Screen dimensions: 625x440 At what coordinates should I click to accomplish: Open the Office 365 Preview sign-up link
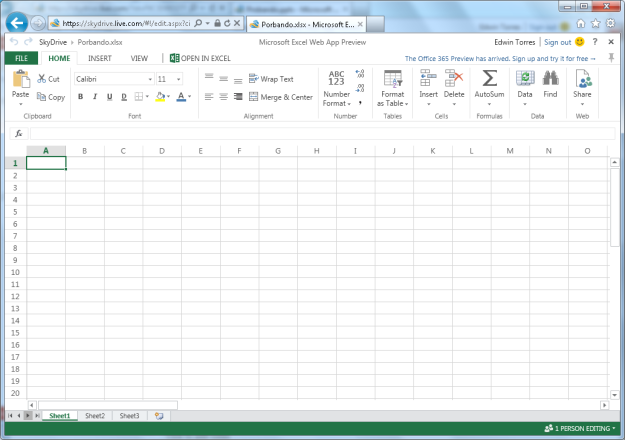[500, 59]
